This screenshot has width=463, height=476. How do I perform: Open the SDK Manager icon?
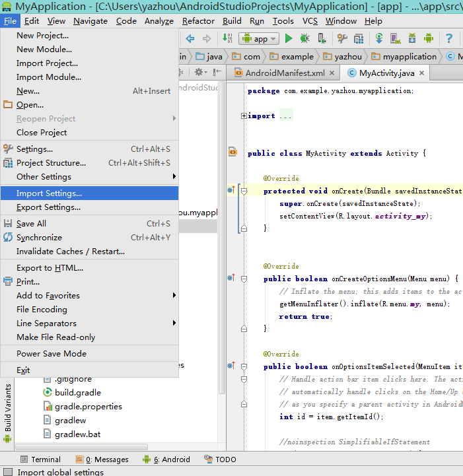point(412,38)
